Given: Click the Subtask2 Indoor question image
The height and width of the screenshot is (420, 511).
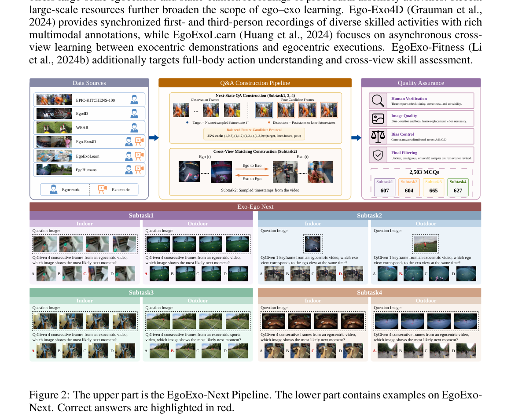Looking at the screenshot, I should [x=313, y=244].
